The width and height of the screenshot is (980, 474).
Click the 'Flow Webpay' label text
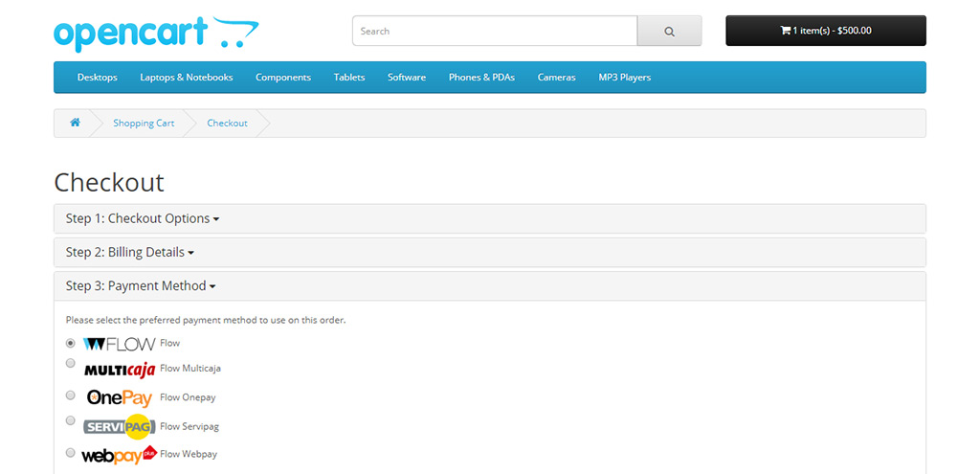[x=189, y=454]
